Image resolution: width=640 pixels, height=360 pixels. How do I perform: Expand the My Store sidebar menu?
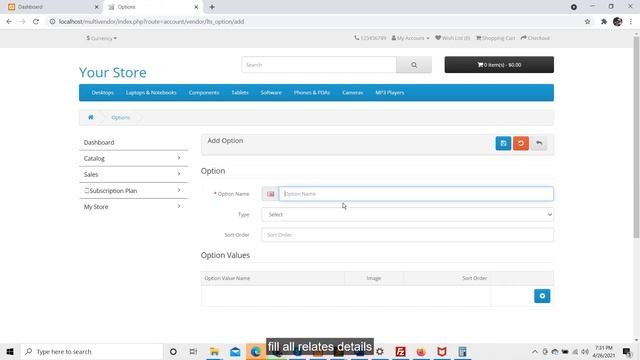pos(133,207)
